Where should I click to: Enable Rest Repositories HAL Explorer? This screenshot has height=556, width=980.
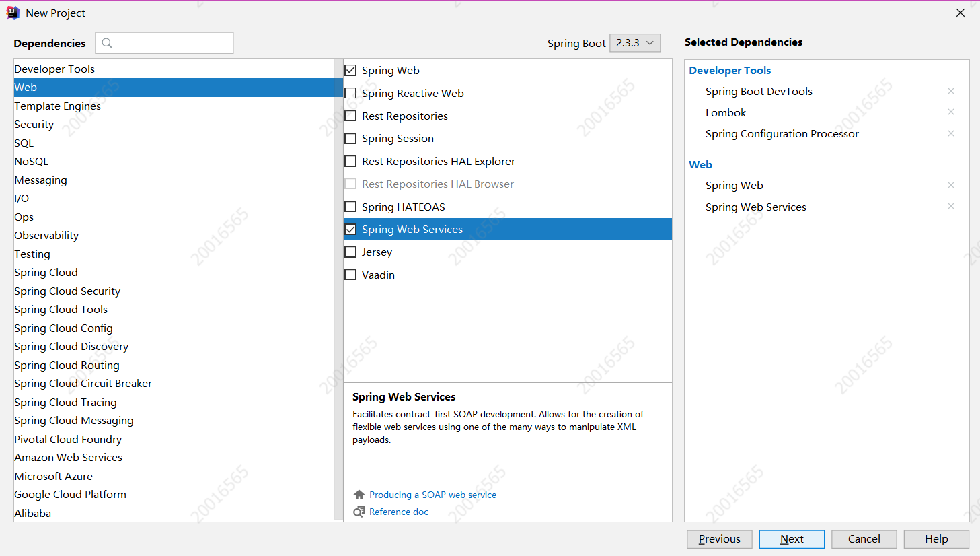(350, 161)
